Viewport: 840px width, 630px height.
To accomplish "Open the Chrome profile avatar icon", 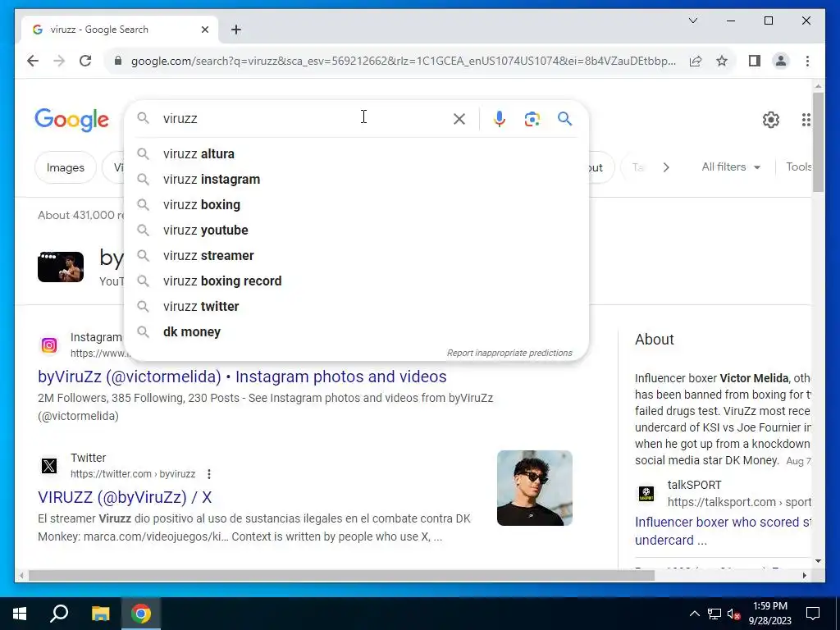I will pyautogui.click(x=781, y=61).
